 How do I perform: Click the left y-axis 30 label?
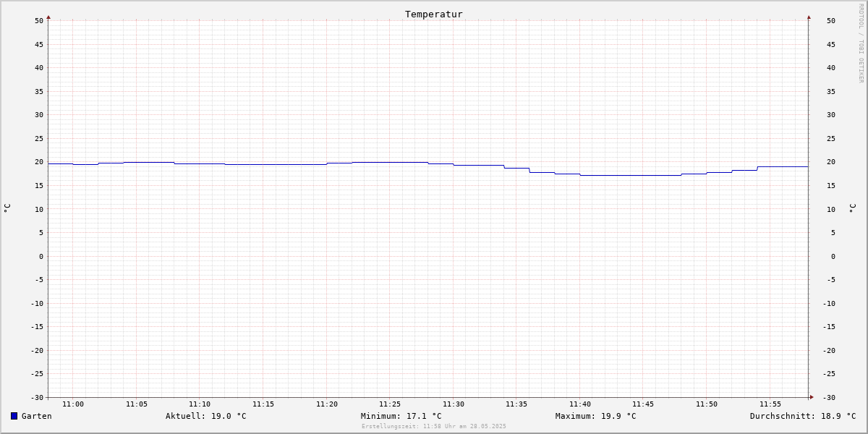click(x=39, y=115)
